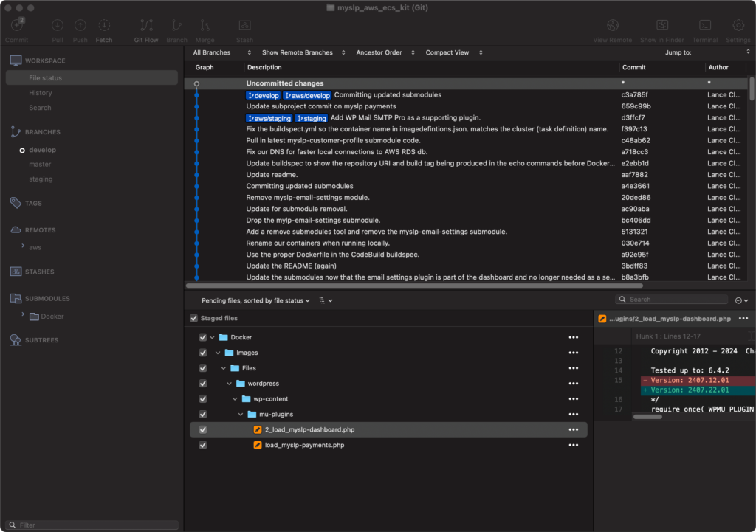Click the View Remote globe icon
Viewport: 756px width, 532px height.
612,26
